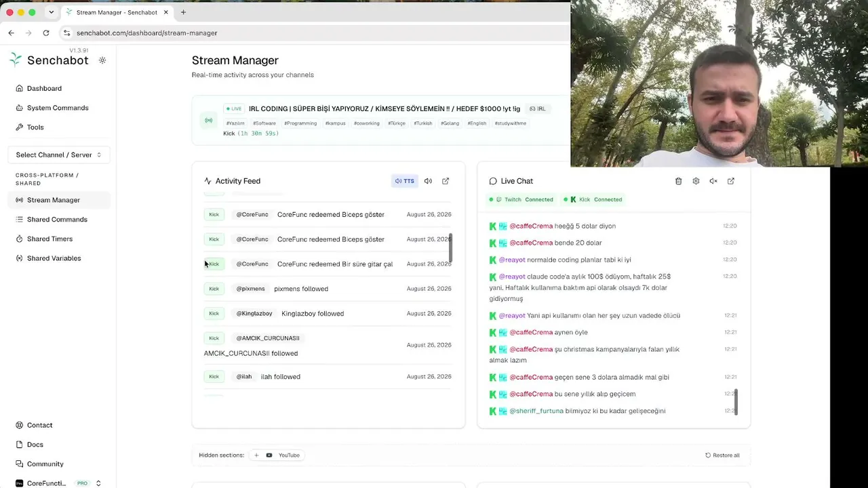Click the LIVE status badge
The height and width of the screenshot is (488, 868).
click(x=233, y=108)
